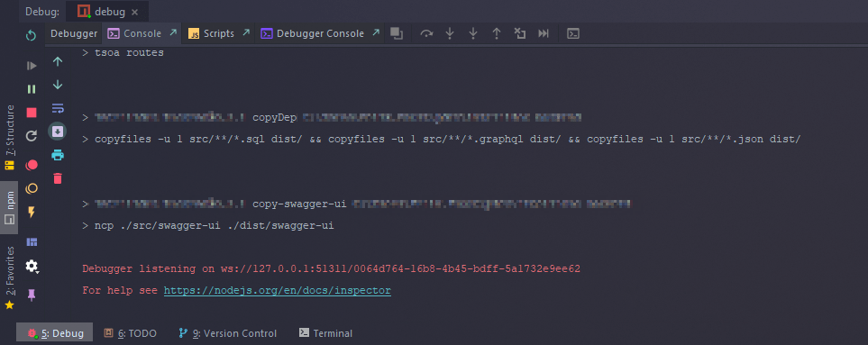
Task: Open the Favorites tool window
Action: 9,277
